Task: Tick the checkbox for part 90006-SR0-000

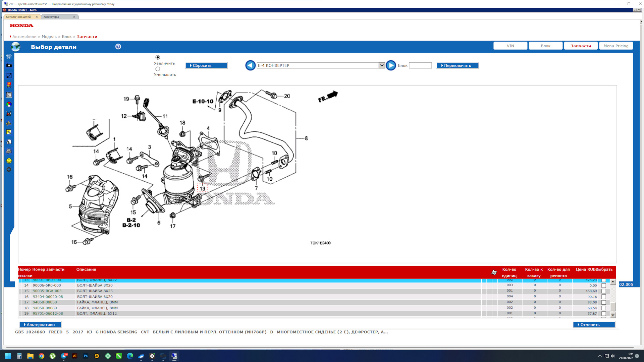Action: pos(604,286)
